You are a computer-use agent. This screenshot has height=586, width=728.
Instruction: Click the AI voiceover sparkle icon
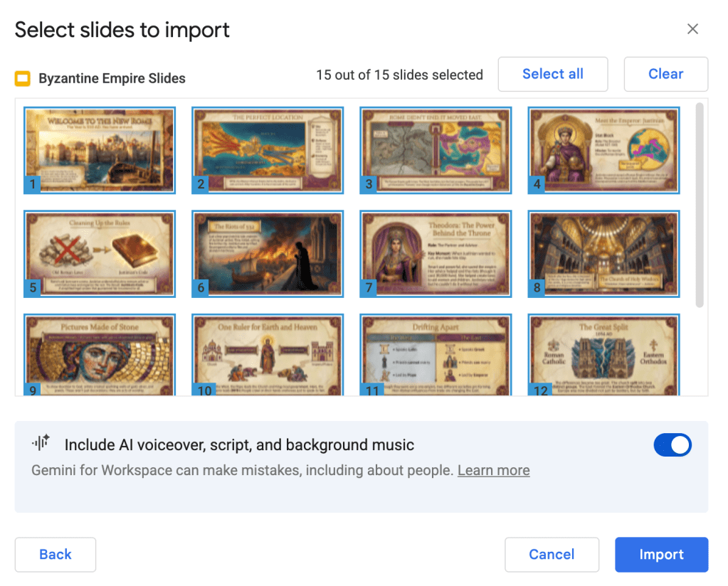pos(41,444)
